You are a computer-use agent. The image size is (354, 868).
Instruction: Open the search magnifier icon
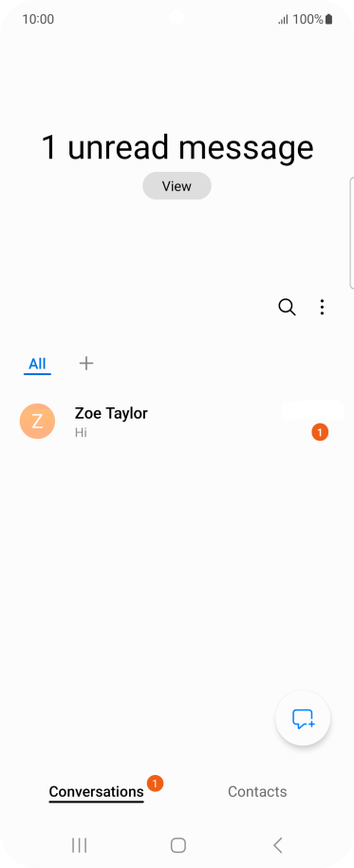point(287,307)
